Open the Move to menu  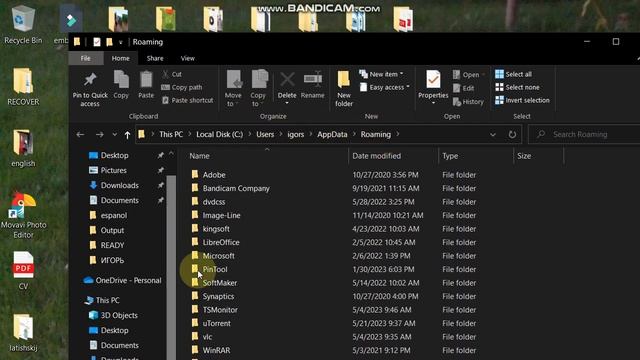tap(233, 88)
